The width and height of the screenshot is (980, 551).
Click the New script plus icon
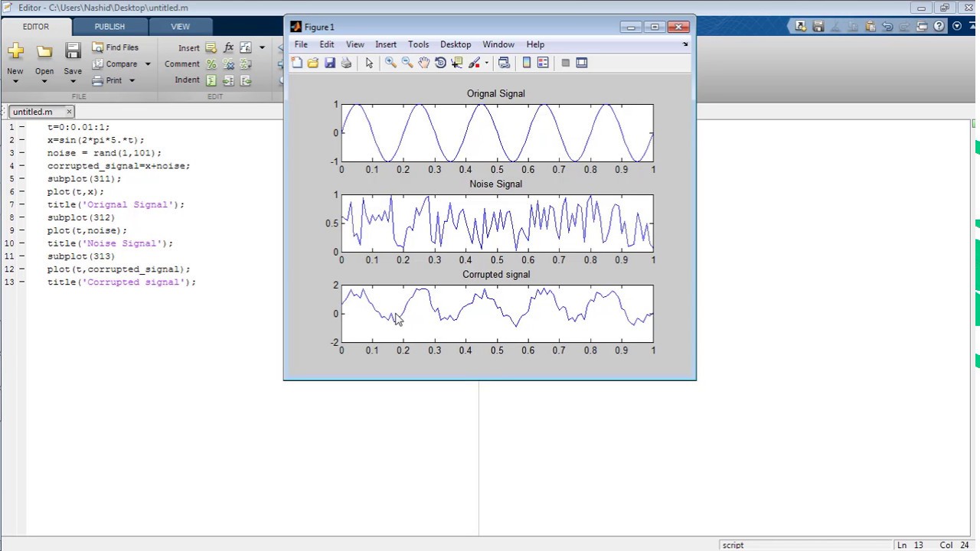pyautogui.click(x=15, y=51)
